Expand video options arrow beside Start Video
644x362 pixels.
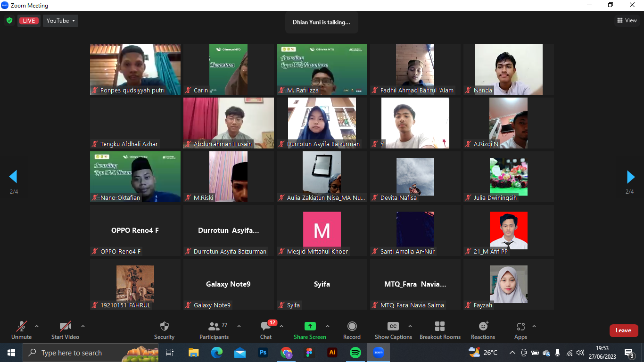(x=83, y=326)
